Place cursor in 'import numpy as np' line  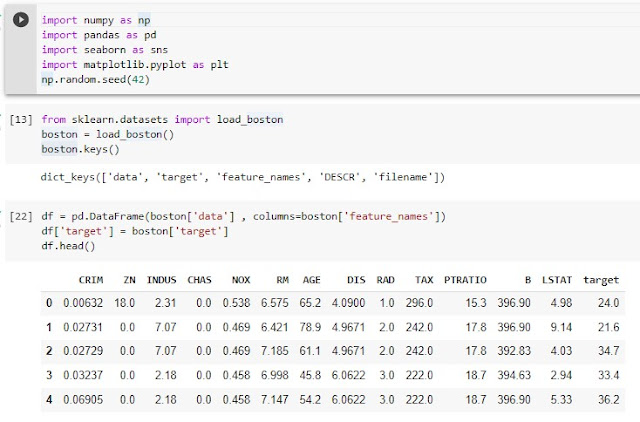(x=97, y=20)
